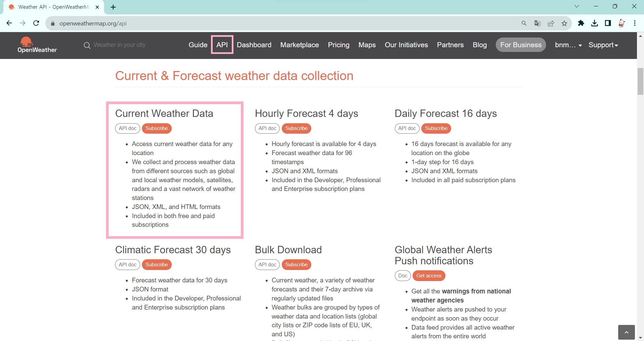The height and width of the screenshot is (341, 644).
Task: Open the downloads icon
Action: pos(594,23)
